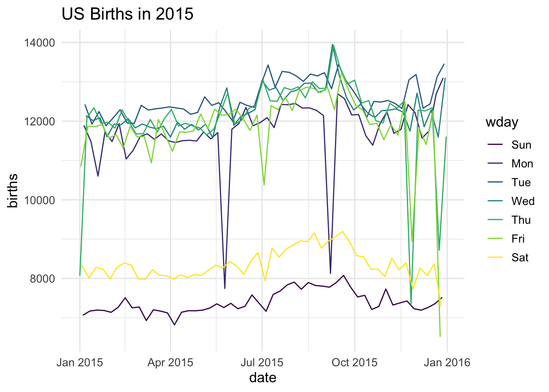Select the Tue legend text label
The image size is (549, 392).
click(521, 183)
